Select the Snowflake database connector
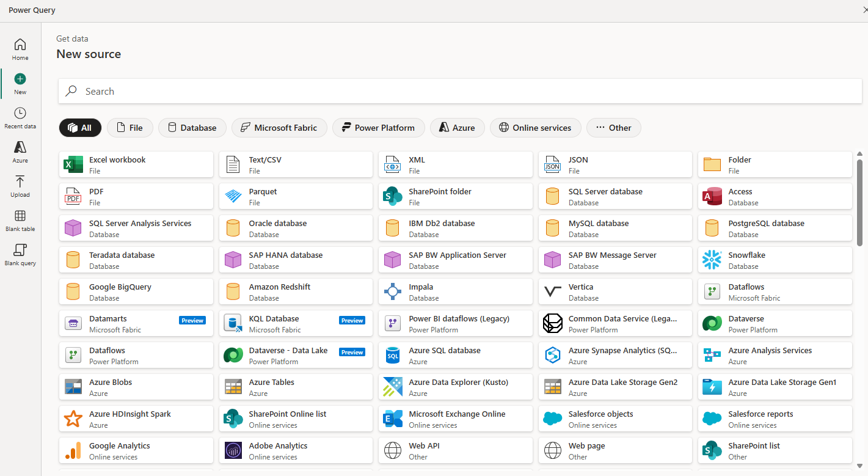This screenshot has height=476, width=868. [x=775, y=259]
